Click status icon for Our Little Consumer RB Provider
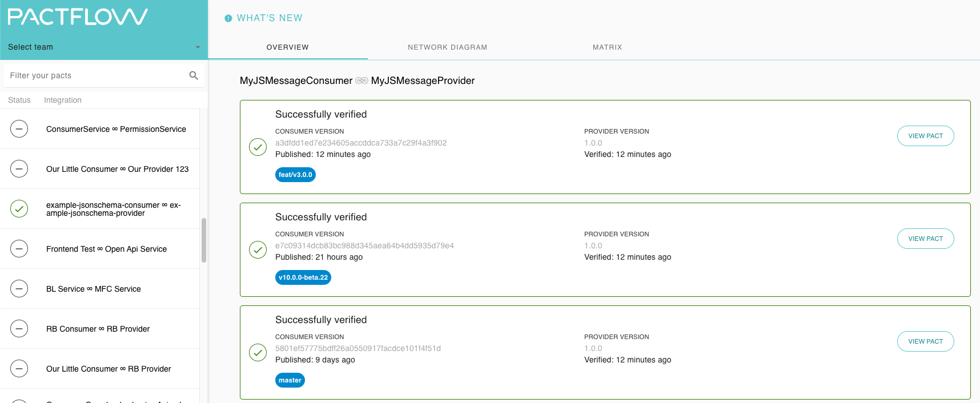The height and width of the screenshot is (403, 980). tap(19, 369)
